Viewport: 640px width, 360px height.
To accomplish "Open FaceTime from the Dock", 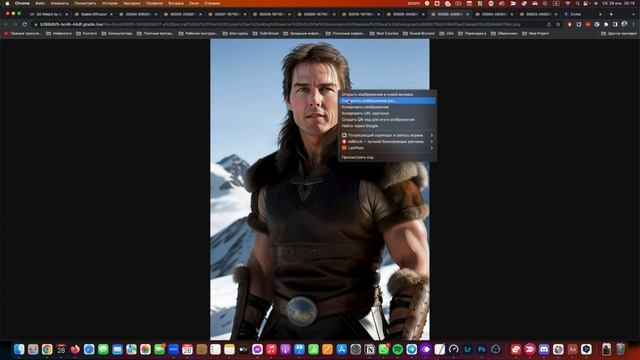I will [159, 349].
